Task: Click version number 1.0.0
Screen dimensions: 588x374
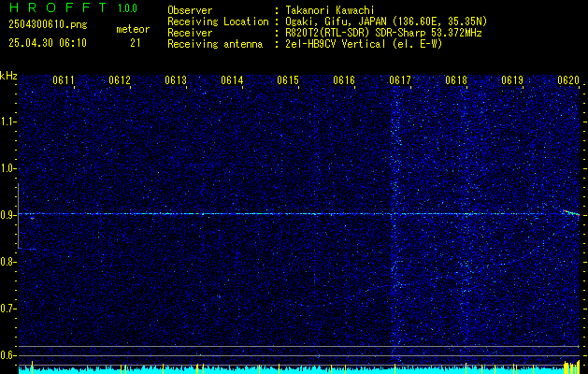Action: click(x=127, y=7)
